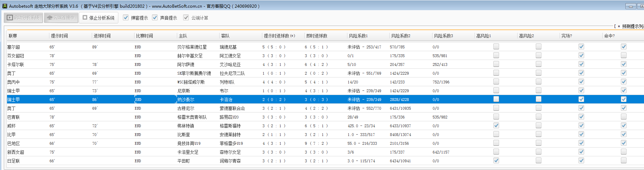Minimize the Autobetsoft window
The height and width of the screenshot is (170, 644).
pyautogui.click(x=630, y=6)
